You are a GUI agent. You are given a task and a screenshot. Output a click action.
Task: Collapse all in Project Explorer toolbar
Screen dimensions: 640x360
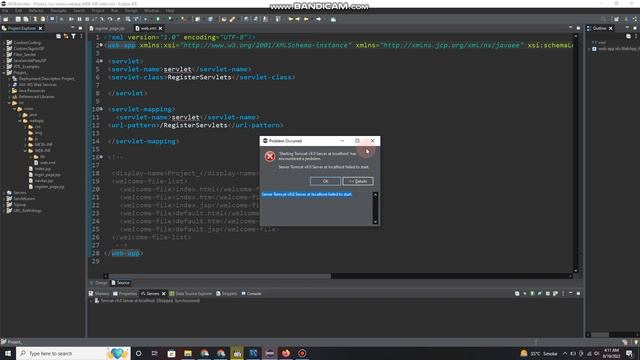click(58, 36)
